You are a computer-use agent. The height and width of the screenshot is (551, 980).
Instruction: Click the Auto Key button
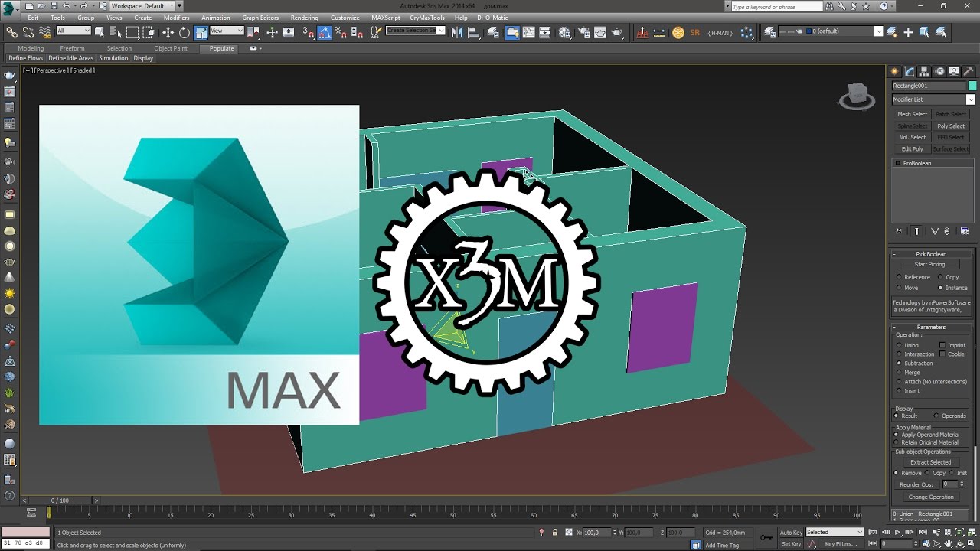[791, 532]
